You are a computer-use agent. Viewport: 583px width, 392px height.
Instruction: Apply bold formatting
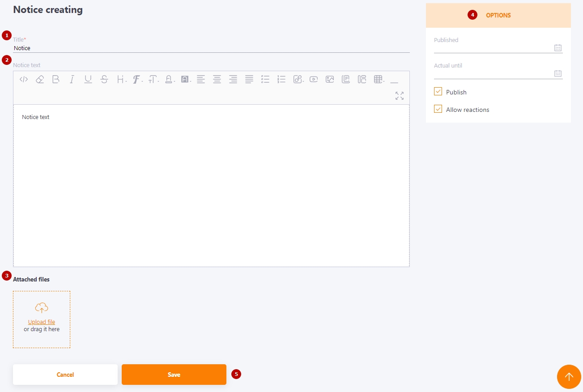(x=56, y=79)
